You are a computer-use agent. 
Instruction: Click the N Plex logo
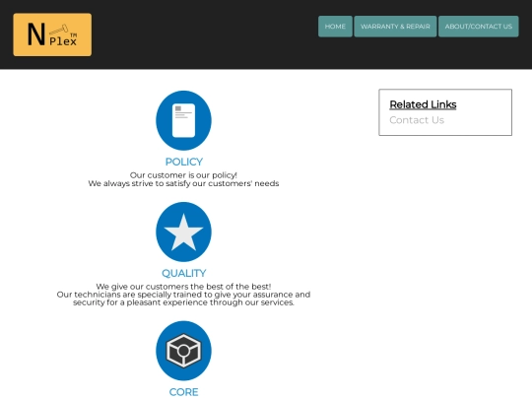pos(52,34)
